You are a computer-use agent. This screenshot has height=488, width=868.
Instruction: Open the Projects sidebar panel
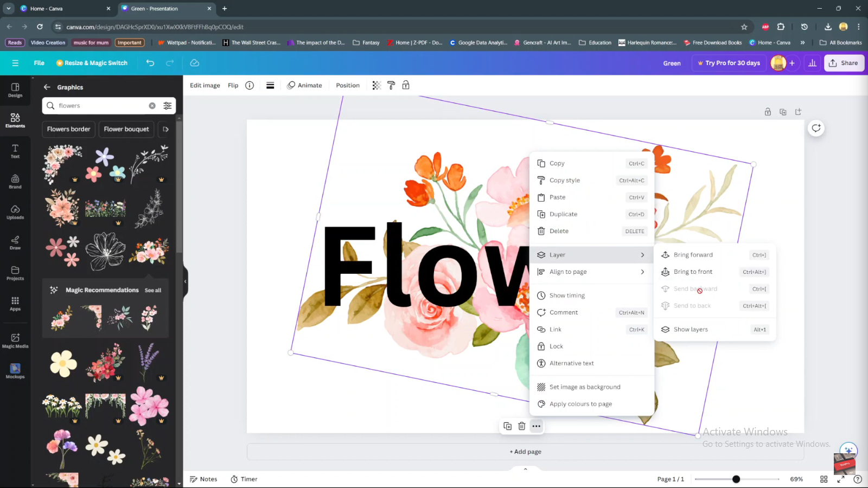click(15, 273)
